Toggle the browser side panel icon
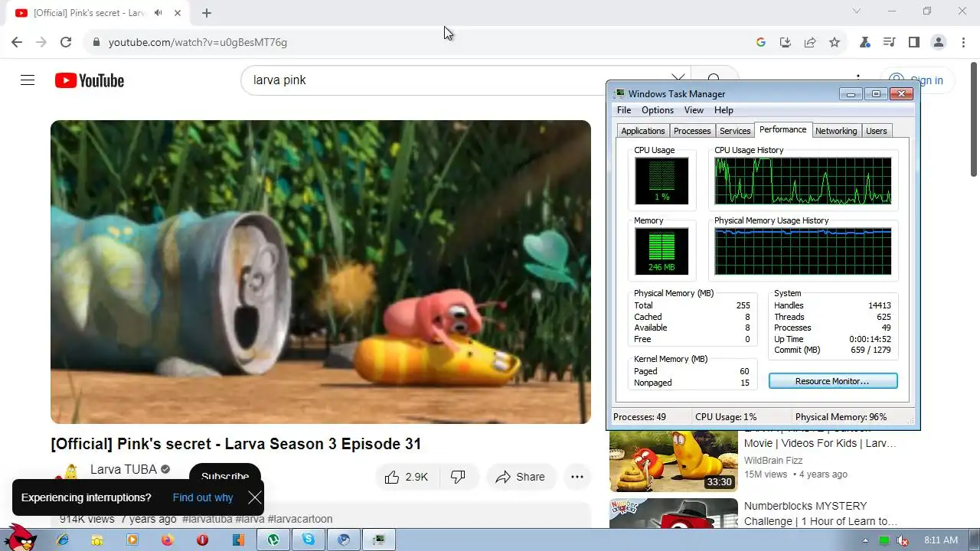The image size is (980, 551). [913, 42]
